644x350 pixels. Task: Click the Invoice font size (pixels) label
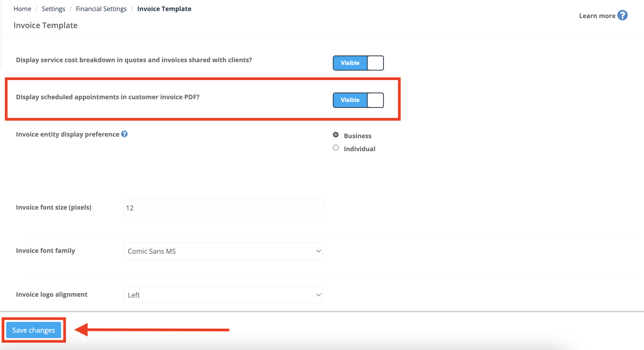[x=54, y=207]
